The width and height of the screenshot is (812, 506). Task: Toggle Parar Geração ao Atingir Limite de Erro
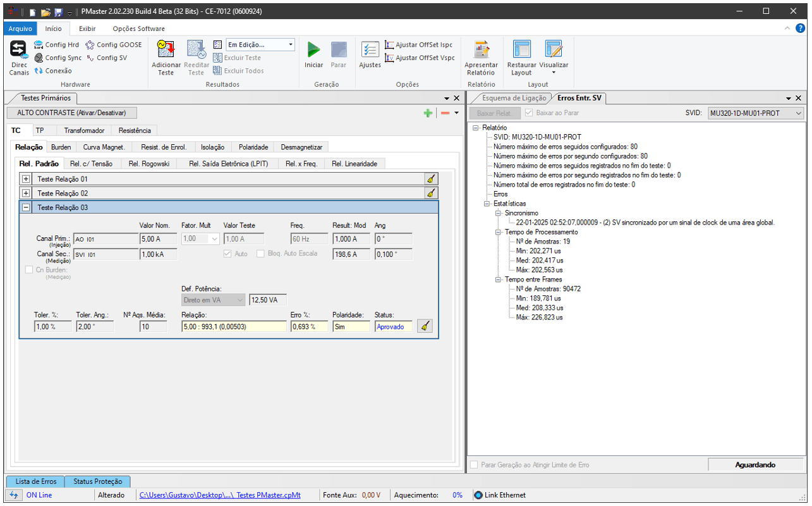tap(475, 465)
